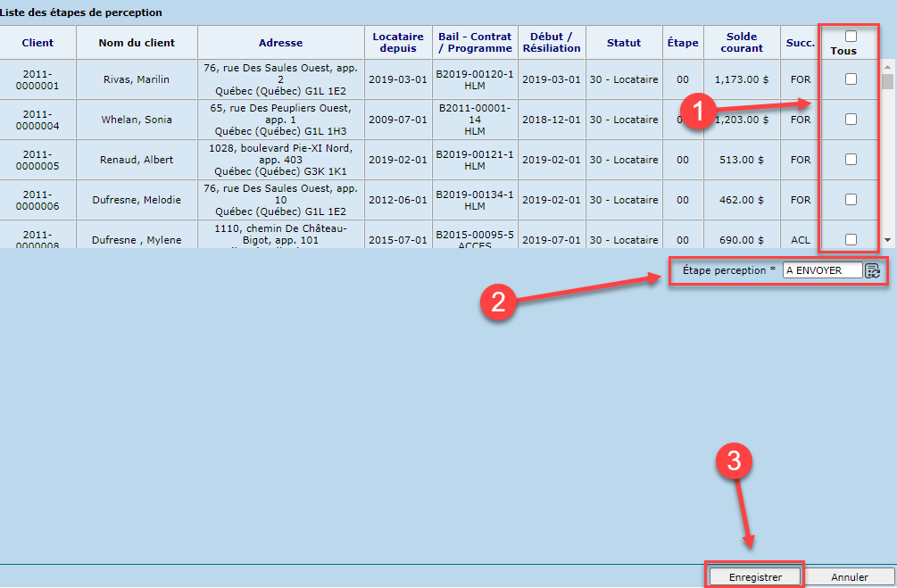Sort by the Solde courant column header
This screenshot has width=897, height=588.
(742, 43)
